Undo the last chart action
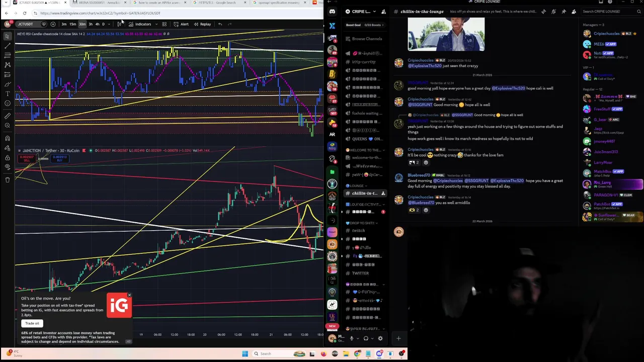This screenshot has height=362, width=644. pos(220,24)
